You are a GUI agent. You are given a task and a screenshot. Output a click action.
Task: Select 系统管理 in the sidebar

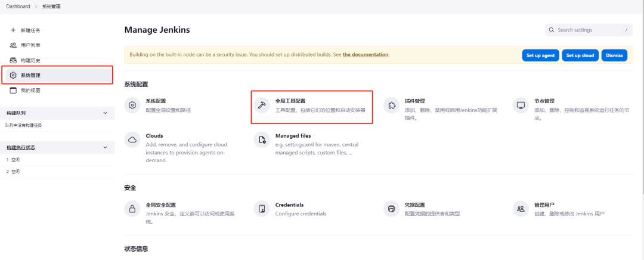pos(57,75)
